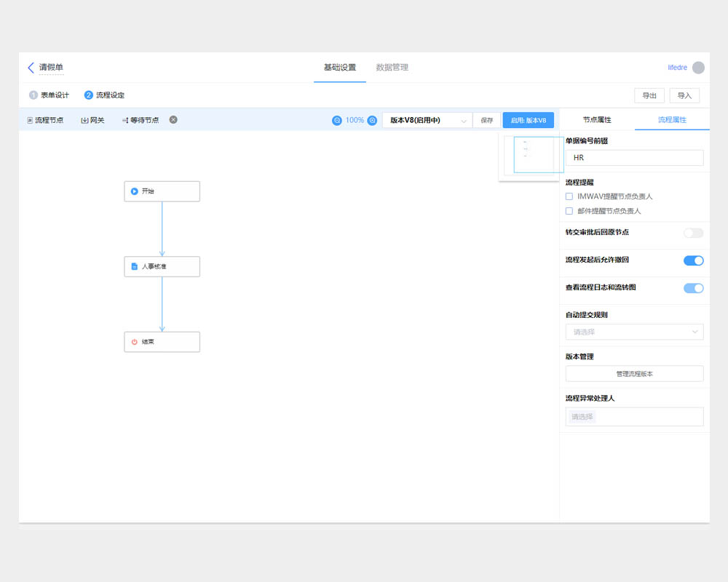The width and height of the screenshot is (728, 582).
Task: Click the back arrow next to 请假单
Action: point(31,68)
